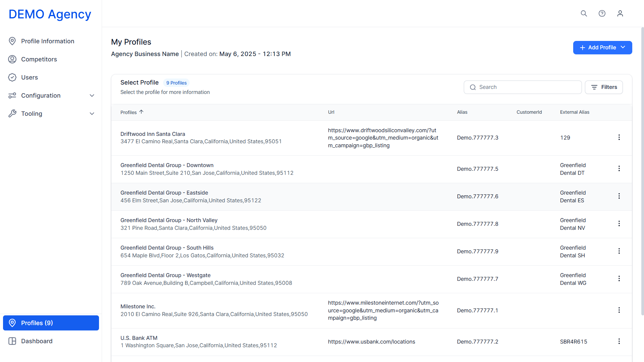Open row actions for Greenfield Dental Group - Westgate

pos(619,279)
